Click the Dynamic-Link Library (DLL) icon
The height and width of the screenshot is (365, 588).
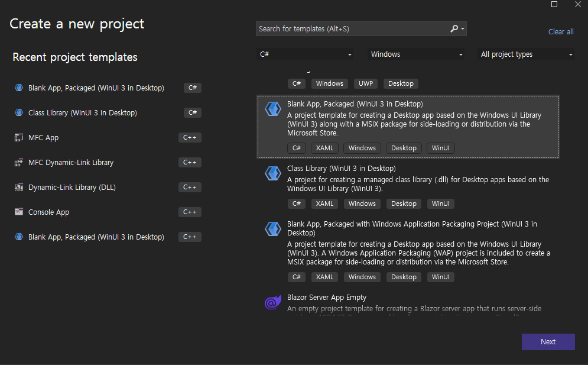point(19,187)
